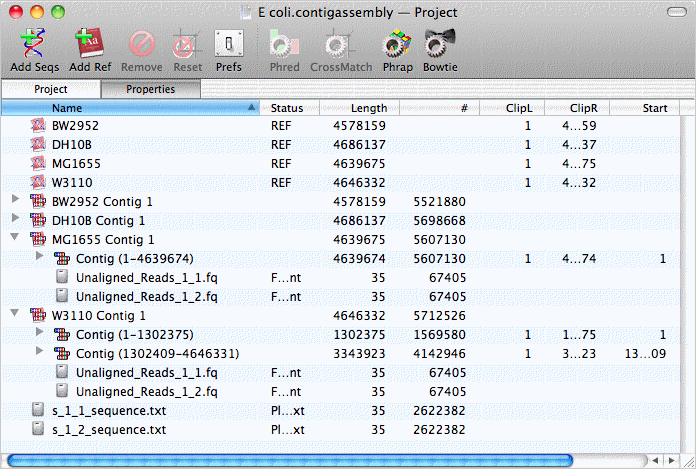Expand the DH10B Contig 1 row
Viewport: 696px width, 469px height.
pyautogui.click(x=15, y=217)
